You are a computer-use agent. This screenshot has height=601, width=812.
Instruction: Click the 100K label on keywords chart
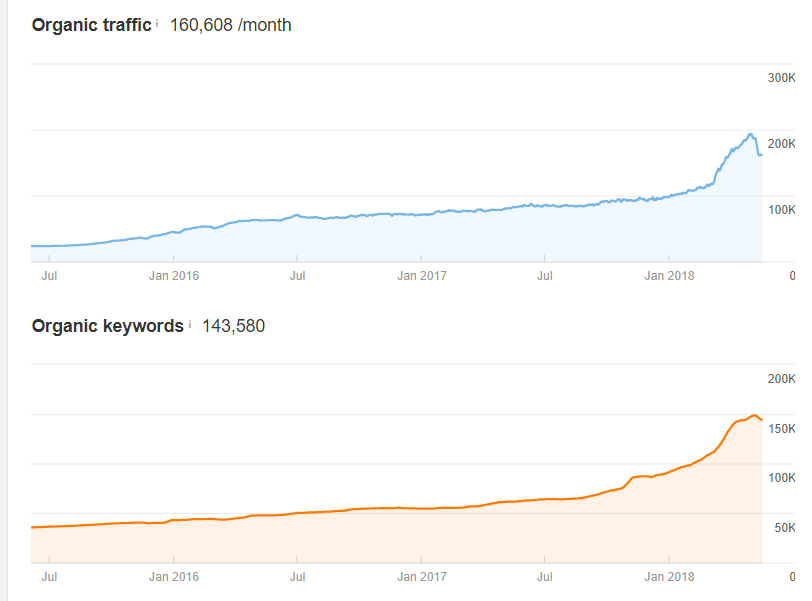point(781,478)
